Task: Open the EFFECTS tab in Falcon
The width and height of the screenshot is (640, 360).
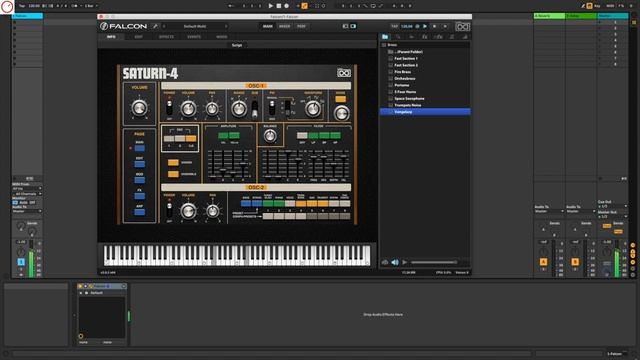Action: pyautogui.click(x=166, y=37)
